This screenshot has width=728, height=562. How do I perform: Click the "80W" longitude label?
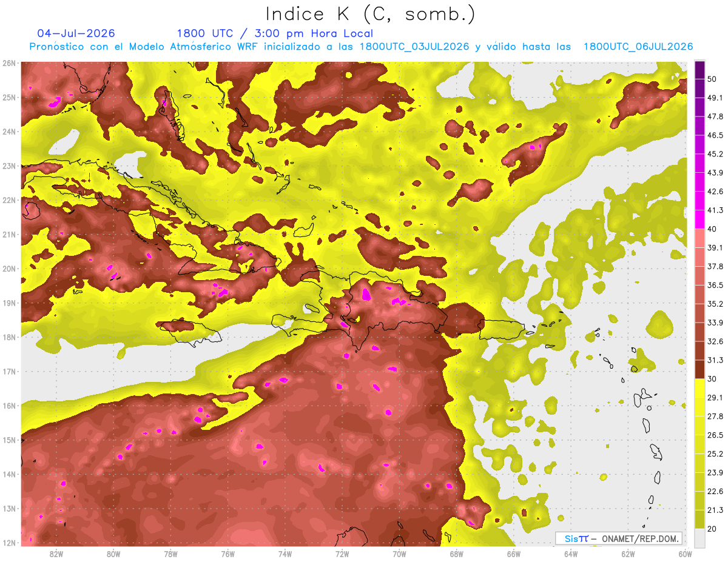pos(113,554)
